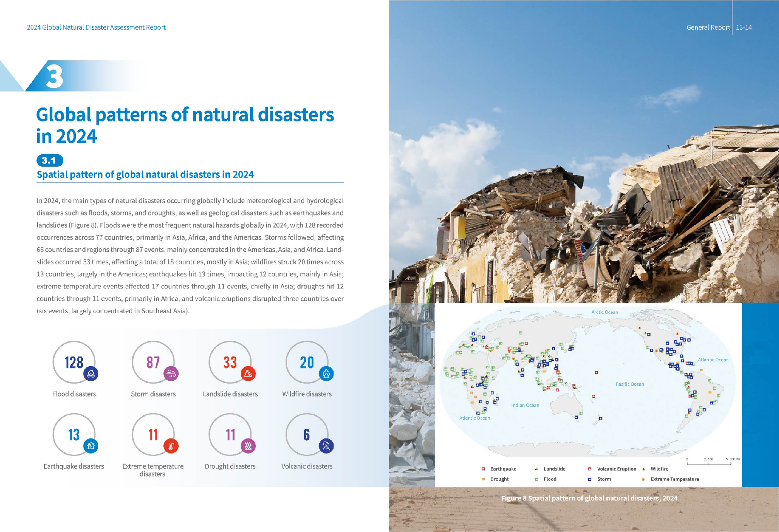Click the map distance scale bar
Image resolution: width=779 pixels, height=532 pixels.
pos(709,463)
